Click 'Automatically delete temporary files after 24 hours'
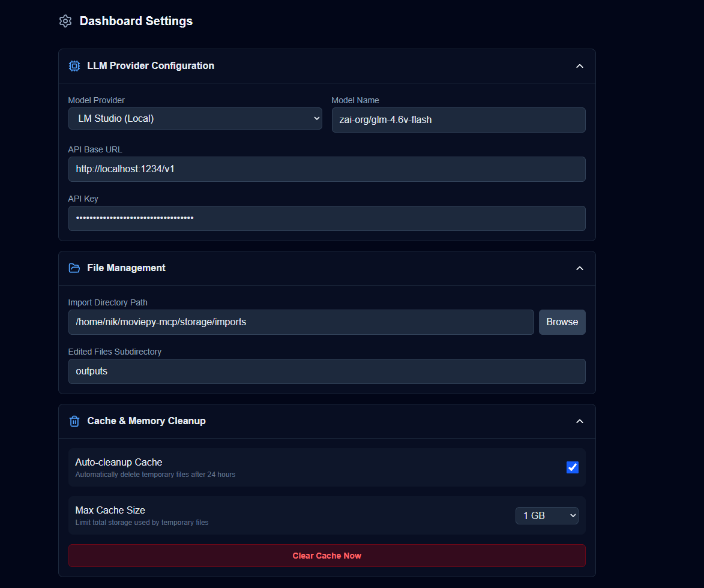 coord(155,475)
